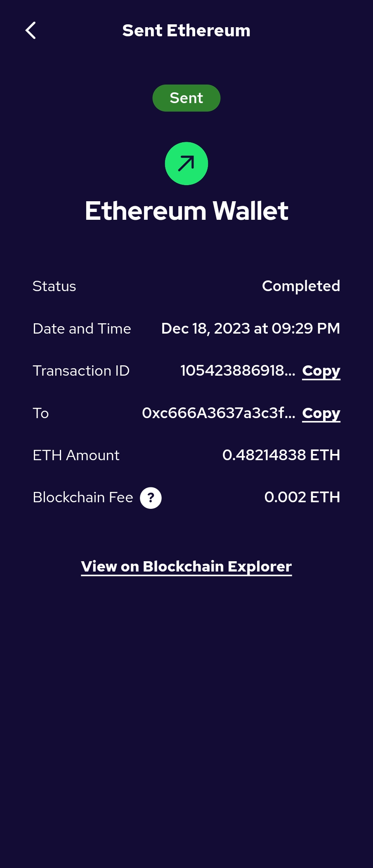Tap the ETH Amount label
Screen dimensions: 373x868
tap(76, 455)
